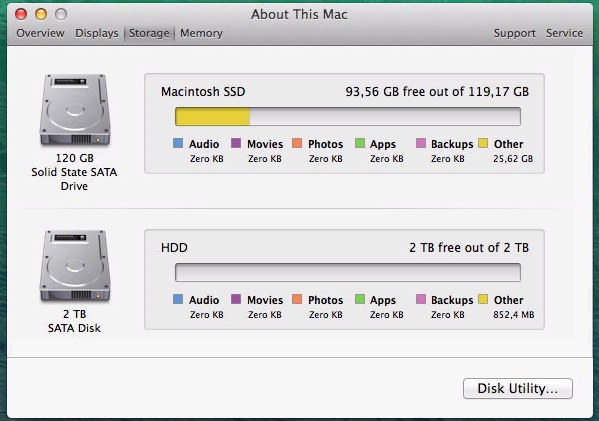Screen dimensions: 599x421
Task: Click the 'Macintosh SSD' volume name
Action: (203, 92)
